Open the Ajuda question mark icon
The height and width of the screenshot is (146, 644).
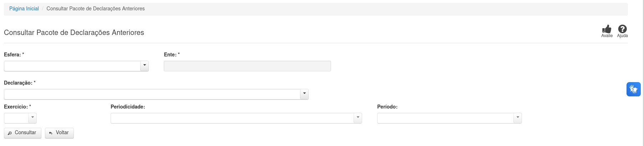(622, 29)
